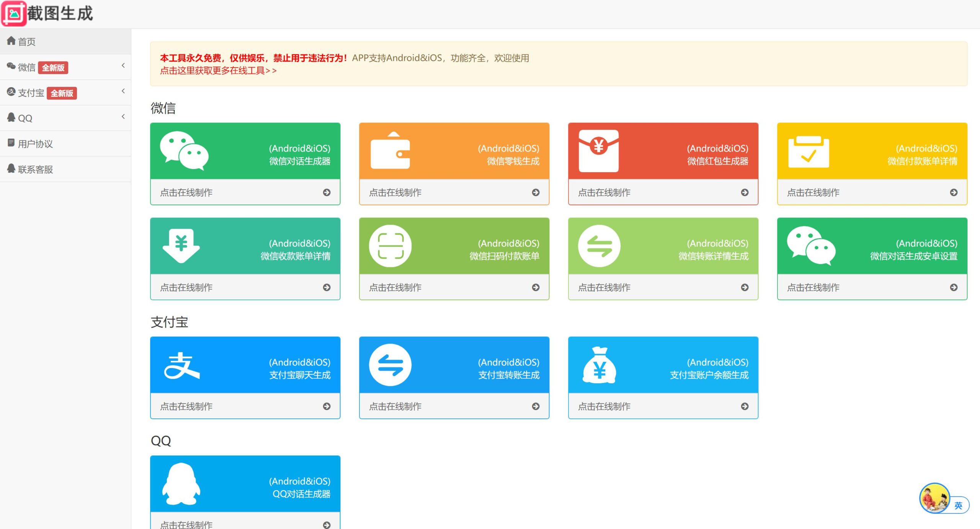Viewport: 980px width, 529px height.
Task: Click the Alipay icon in sidebar
Action: click(x=11, y=92)
